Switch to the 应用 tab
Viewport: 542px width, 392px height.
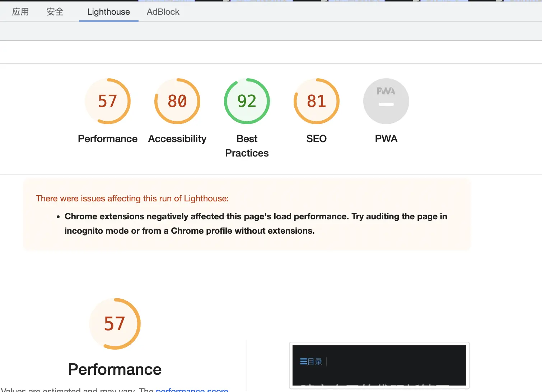click(x=20, y=12)
